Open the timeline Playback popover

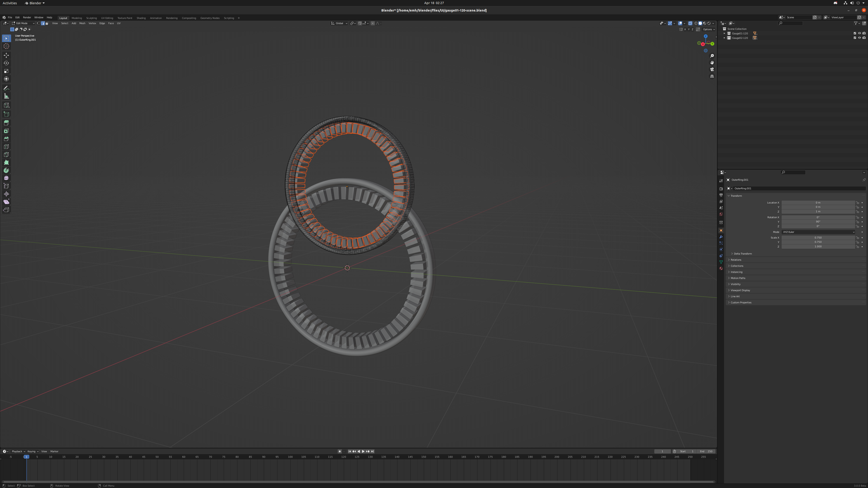pos(18,451)
